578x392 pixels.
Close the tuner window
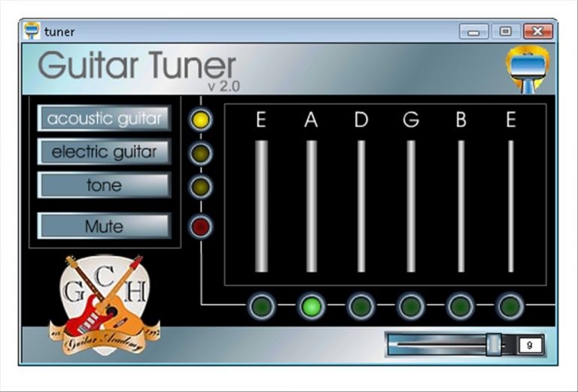pos(538,32)
